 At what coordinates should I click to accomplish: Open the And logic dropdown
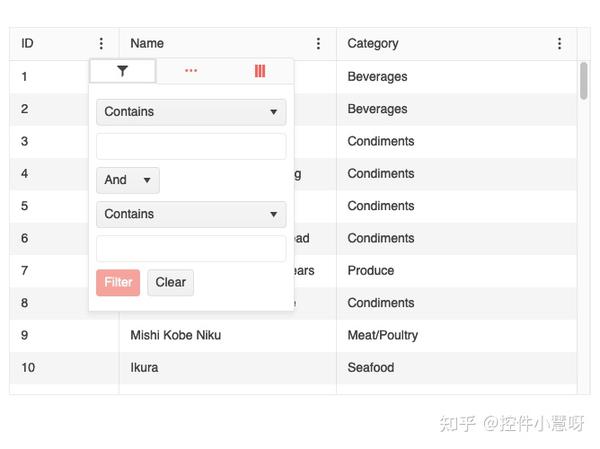click(x=128, y=180)
